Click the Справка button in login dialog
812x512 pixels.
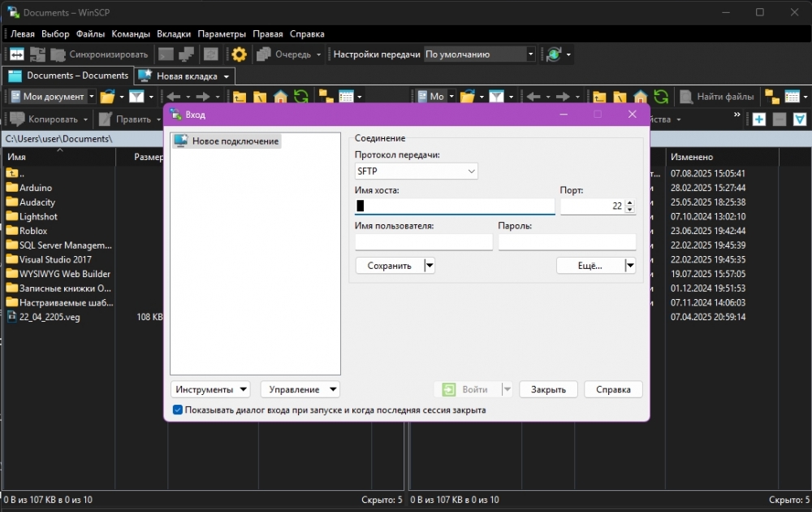click(x=613, y=389)
